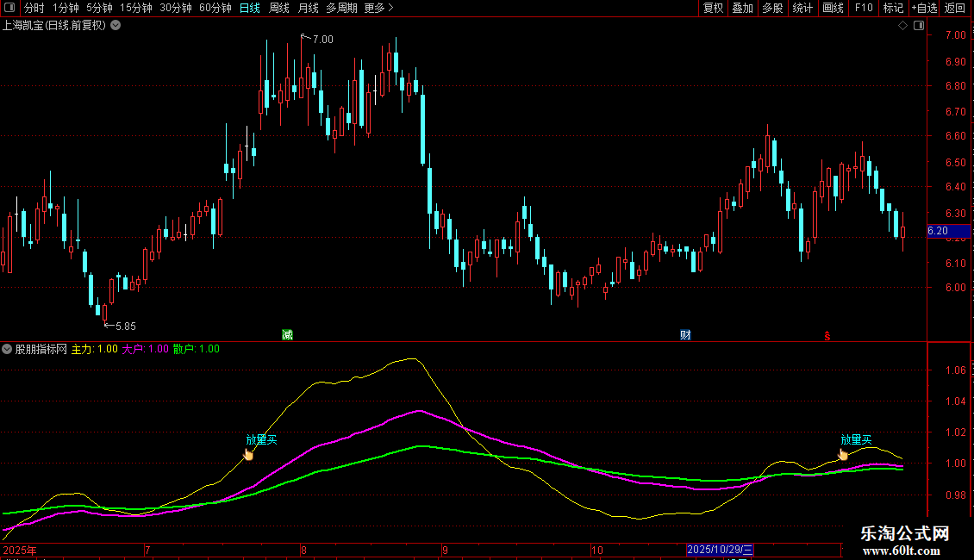Click the panel layout icon at top-left
The width and height of the screenshot is (974, 560).
click(x=9, y=8)
